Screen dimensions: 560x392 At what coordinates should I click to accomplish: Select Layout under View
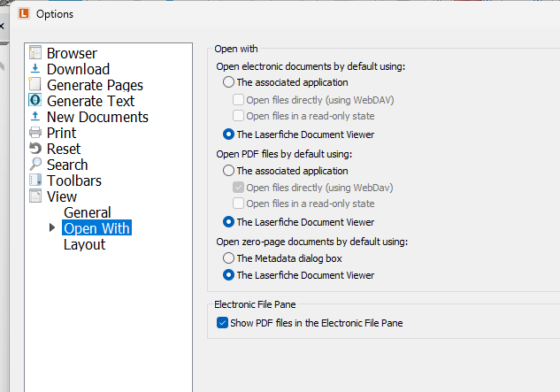click(84, 244)
